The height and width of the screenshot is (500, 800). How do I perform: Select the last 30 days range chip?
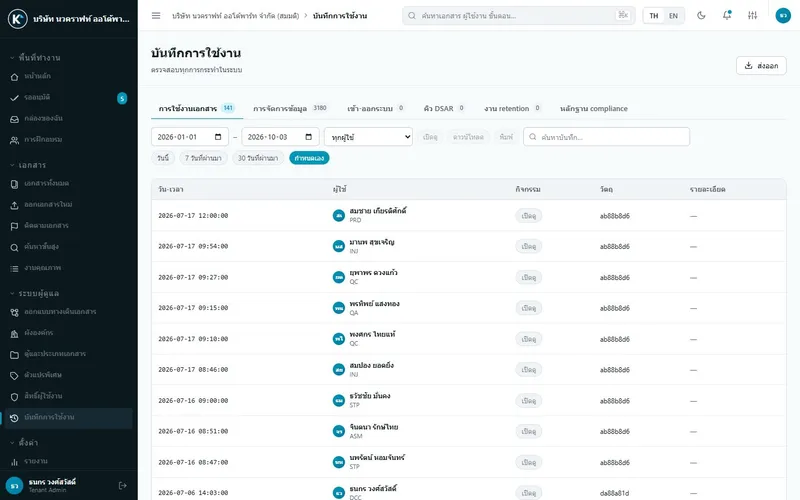[x=258, y=158]
